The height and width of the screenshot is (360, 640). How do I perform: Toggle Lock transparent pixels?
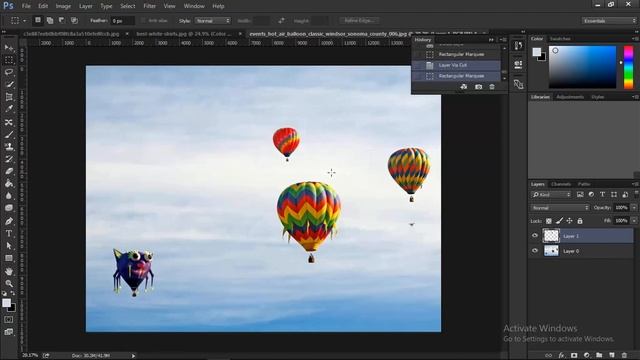549,221
